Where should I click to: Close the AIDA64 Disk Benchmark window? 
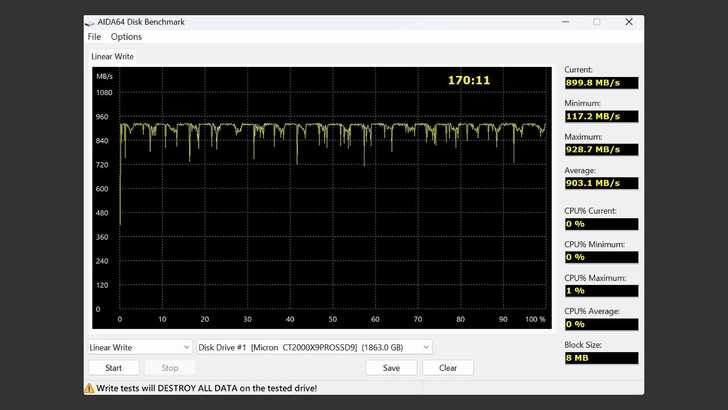(x=629, y=21)
